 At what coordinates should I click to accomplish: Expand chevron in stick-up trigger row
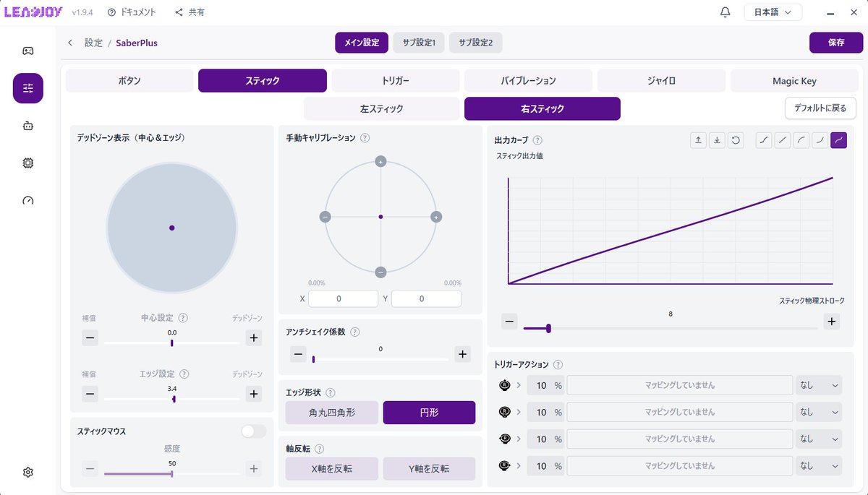[519, 385]
